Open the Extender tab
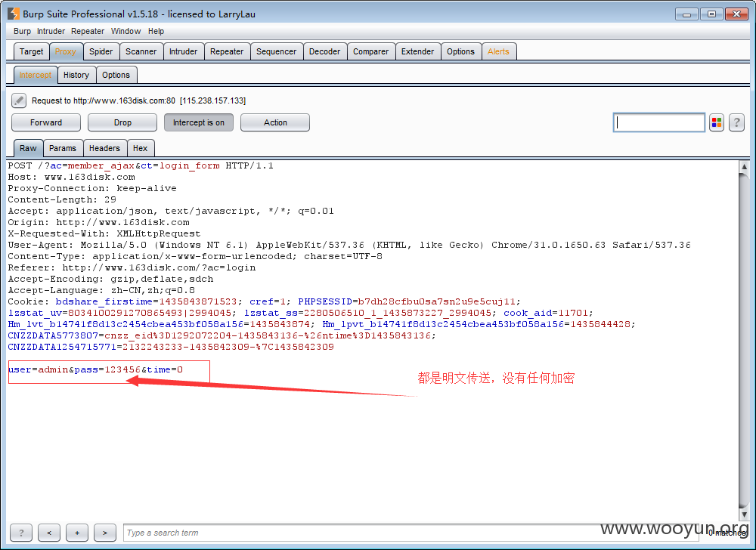756x550 pixels. pos(417,51)
